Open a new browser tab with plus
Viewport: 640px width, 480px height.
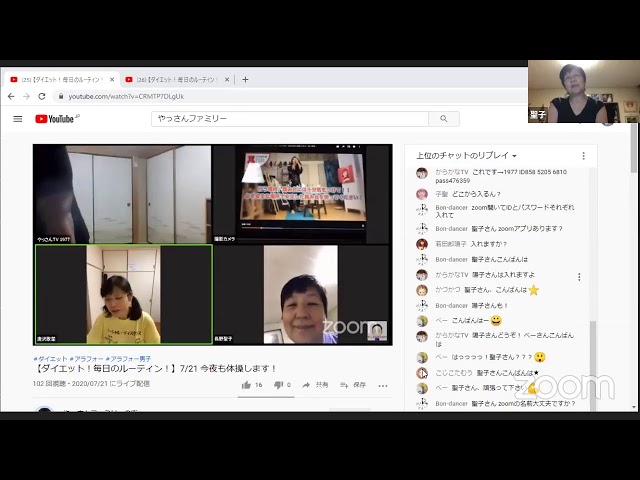click(245, 80)
